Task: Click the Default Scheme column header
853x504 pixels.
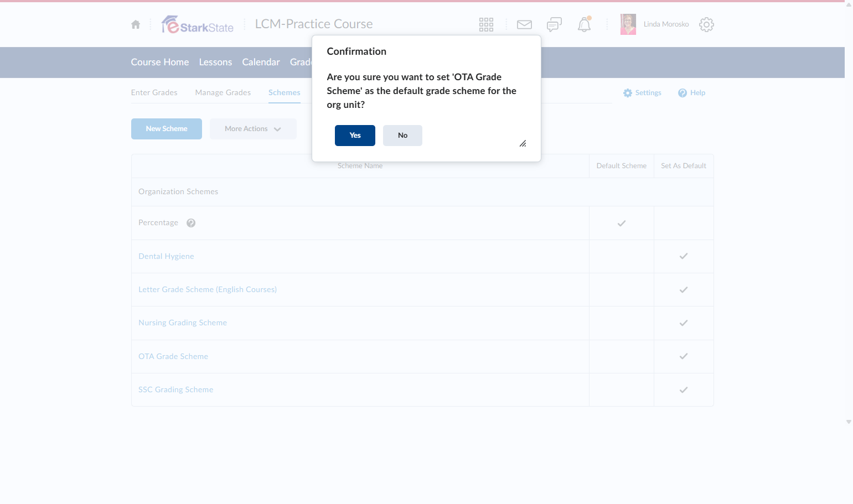Action: pos(622,166)
